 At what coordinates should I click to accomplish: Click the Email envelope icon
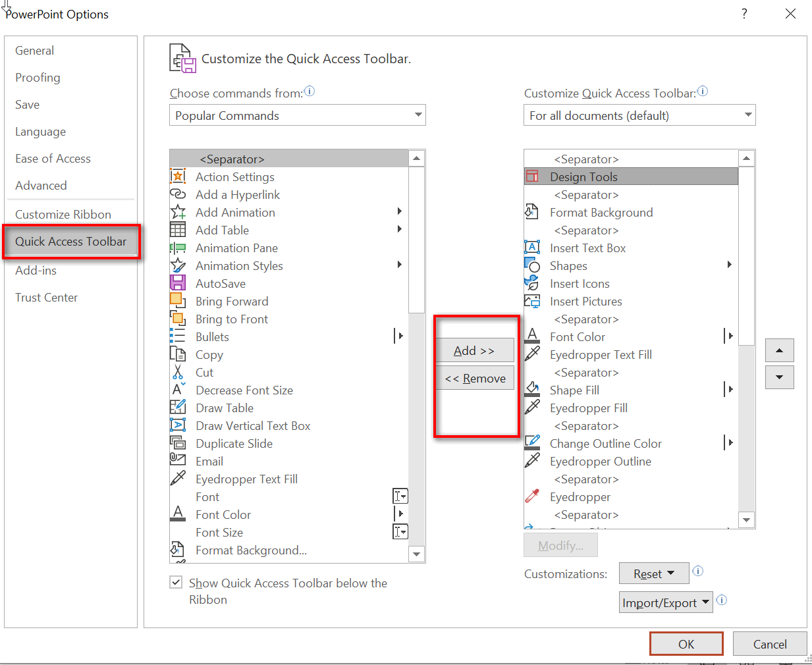(178, 459)
